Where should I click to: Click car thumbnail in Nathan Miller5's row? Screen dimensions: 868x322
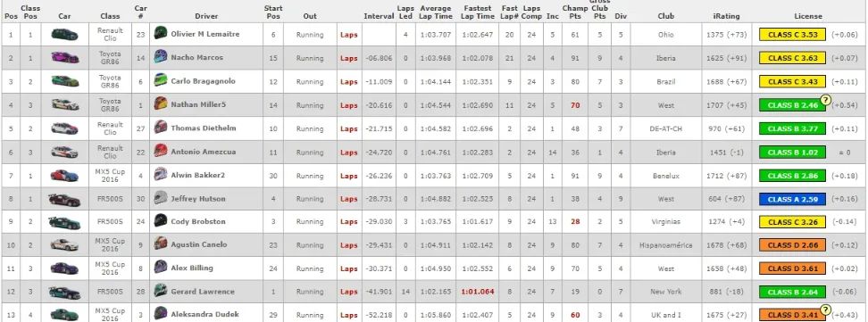click(x=65, y=104)
